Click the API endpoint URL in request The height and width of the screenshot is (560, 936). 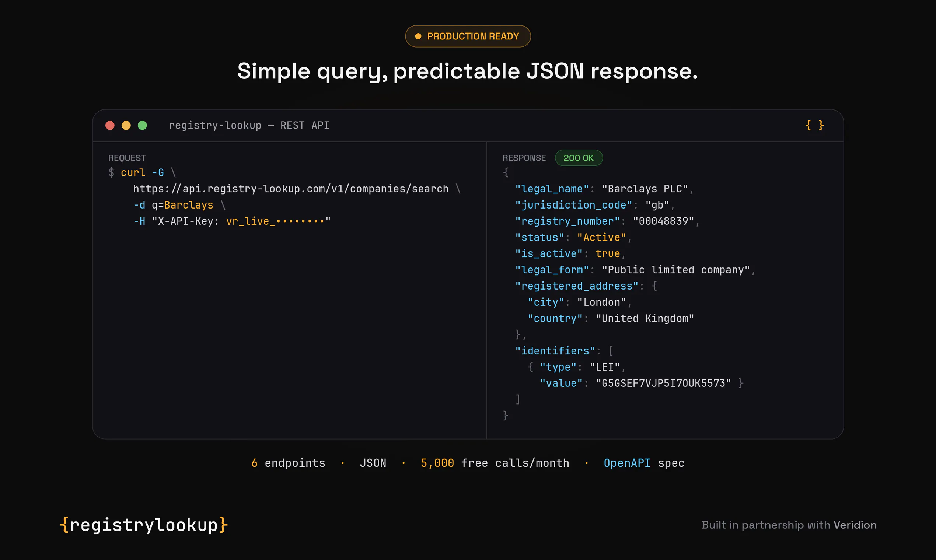point(291,189)
